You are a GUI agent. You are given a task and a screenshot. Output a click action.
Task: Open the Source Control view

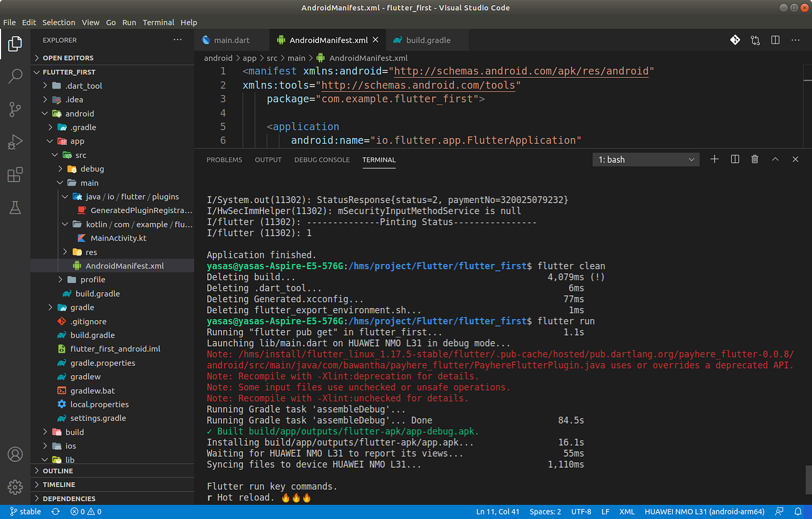[15, 108]
